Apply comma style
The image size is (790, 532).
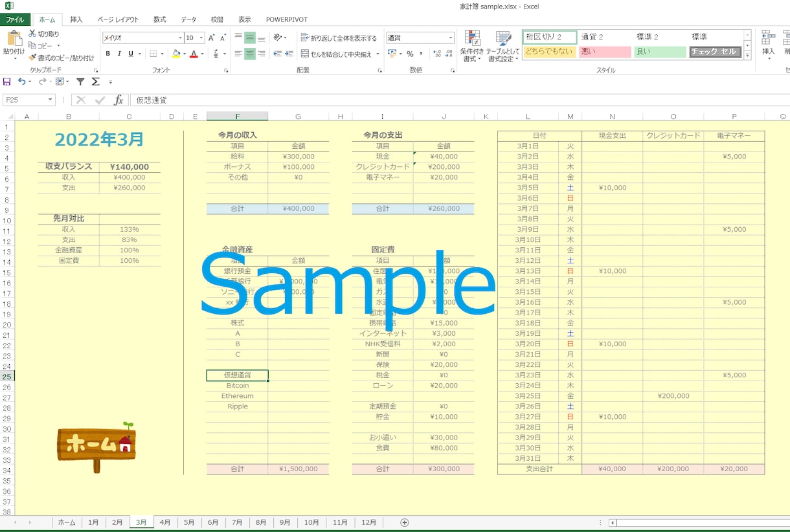[422, 54]
